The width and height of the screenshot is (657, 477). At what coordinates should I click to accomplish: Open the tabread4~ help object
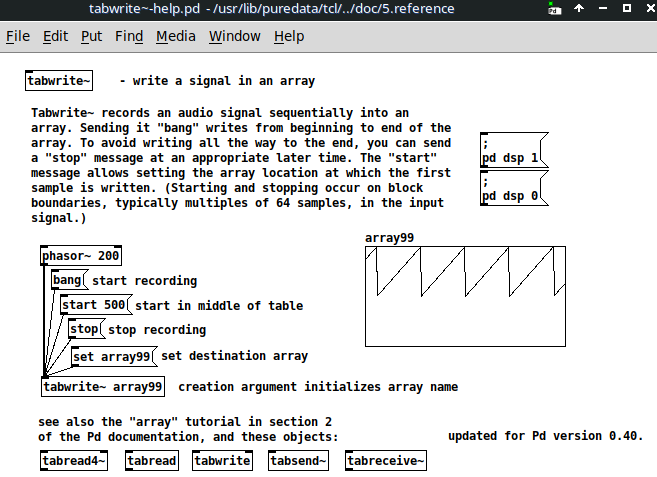point(74,461)
